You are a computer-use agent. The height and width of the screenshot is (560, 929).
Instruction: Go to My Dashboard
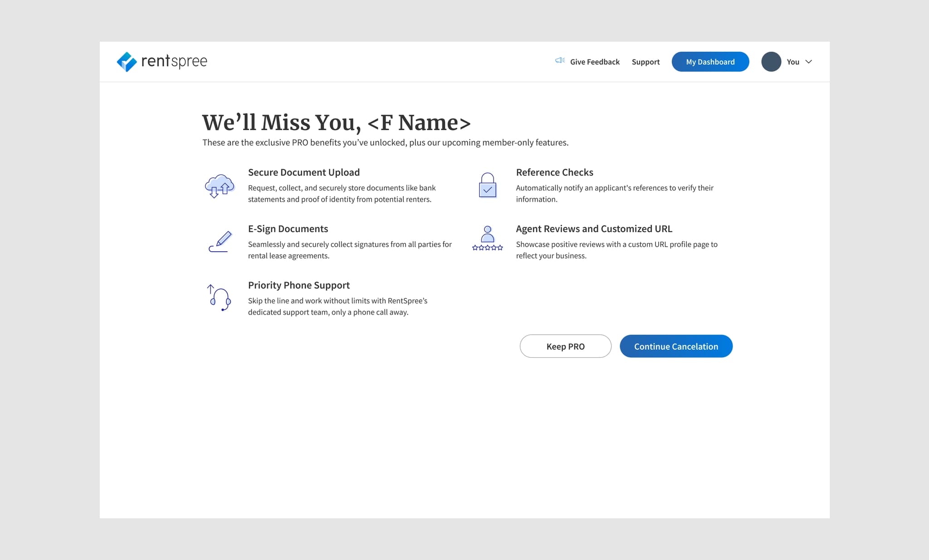710,62
